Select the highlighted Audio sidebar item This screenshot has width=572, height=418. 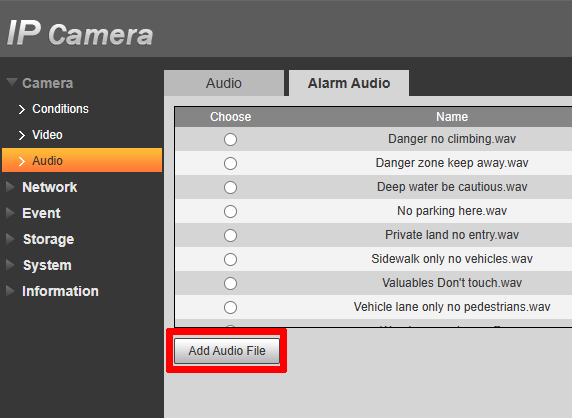point(82,160)
